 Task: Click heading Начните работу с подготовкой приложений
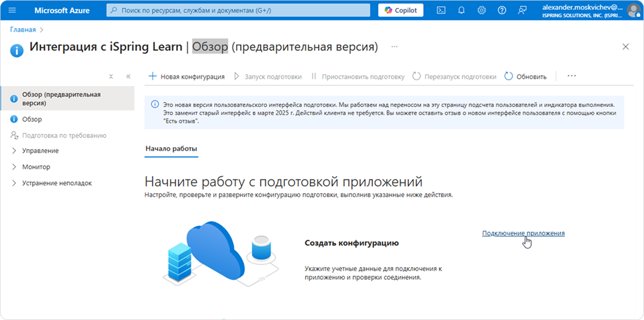(x=283, y=182)
